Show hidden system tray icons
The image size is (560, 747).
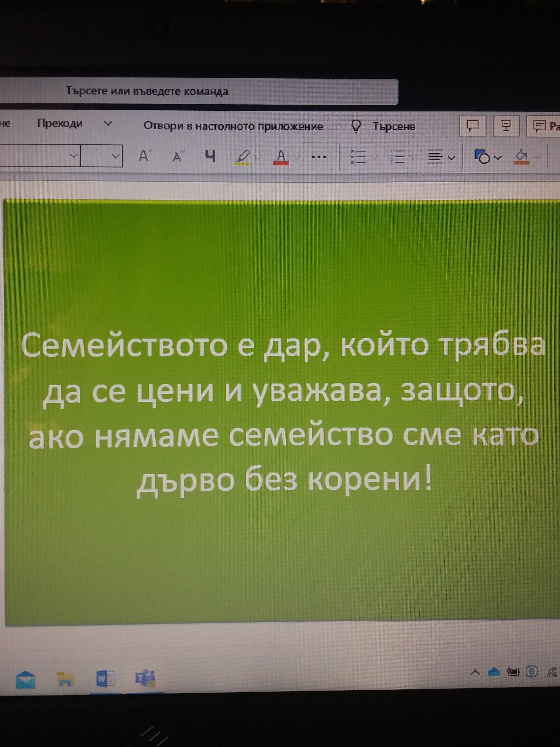(475, 673)
